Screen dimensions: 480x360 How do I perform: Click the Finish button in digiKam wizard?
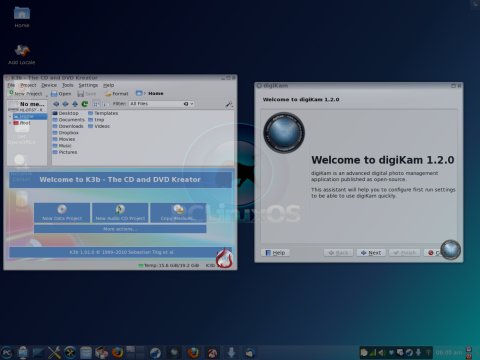[x=404, y=253]
